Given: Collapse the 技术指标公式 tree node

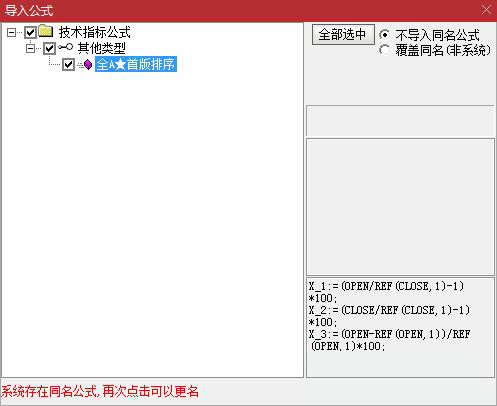Looking at the screenshot, I should pyautogui.click(x=11, y=33).
